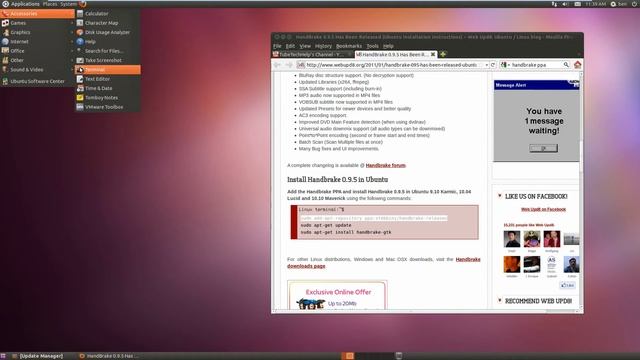Expand the Internet submenu
This screenshot has height=360, width=640.
click(37, 42)
